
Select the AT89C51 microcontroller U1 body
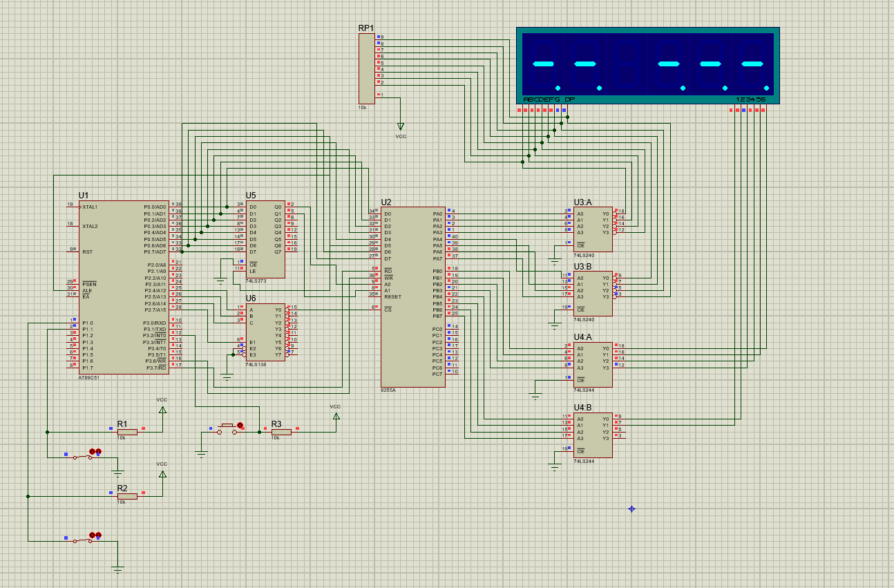123,287
